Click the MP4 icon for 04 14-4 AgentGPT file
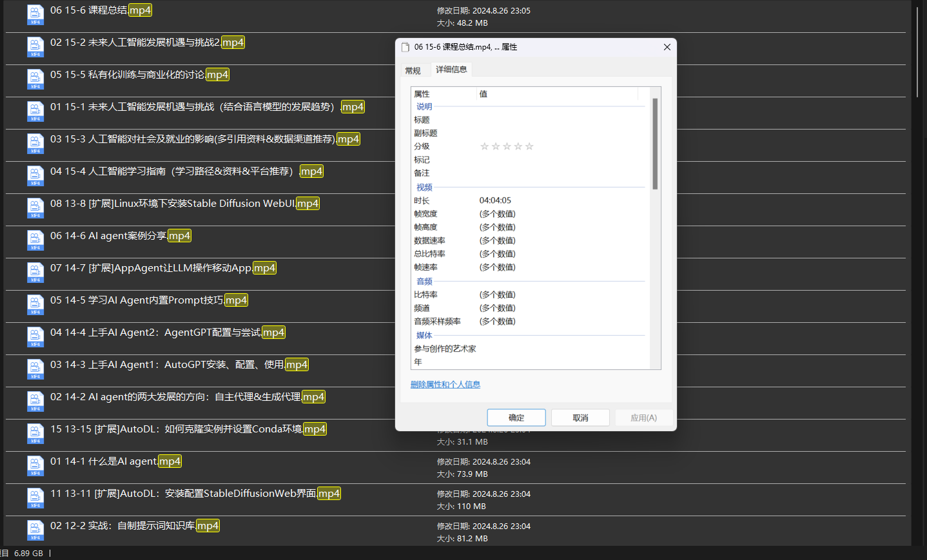The image size is (927, 560). (35, 338)
